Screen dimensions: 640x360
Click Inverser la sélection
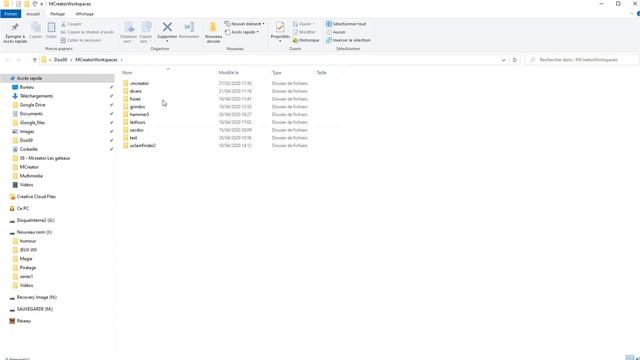(x=348, y=40)
